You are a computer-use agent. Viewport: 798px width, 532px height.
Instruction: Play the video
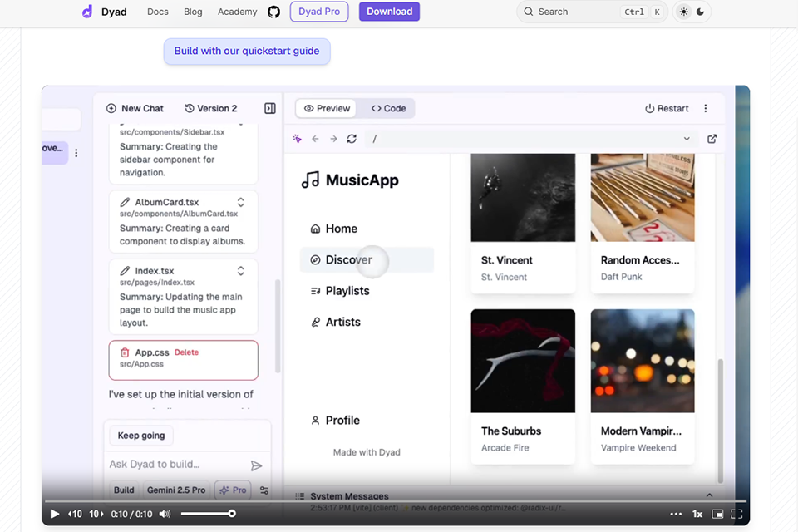(x=55, y=515)
